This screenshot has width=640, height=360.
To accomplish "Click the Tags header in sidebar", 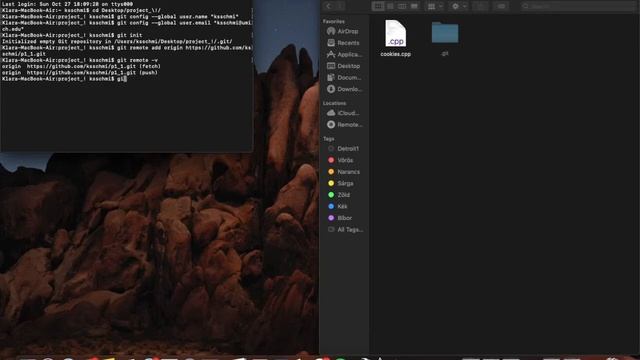I will [x=329, y=139].
